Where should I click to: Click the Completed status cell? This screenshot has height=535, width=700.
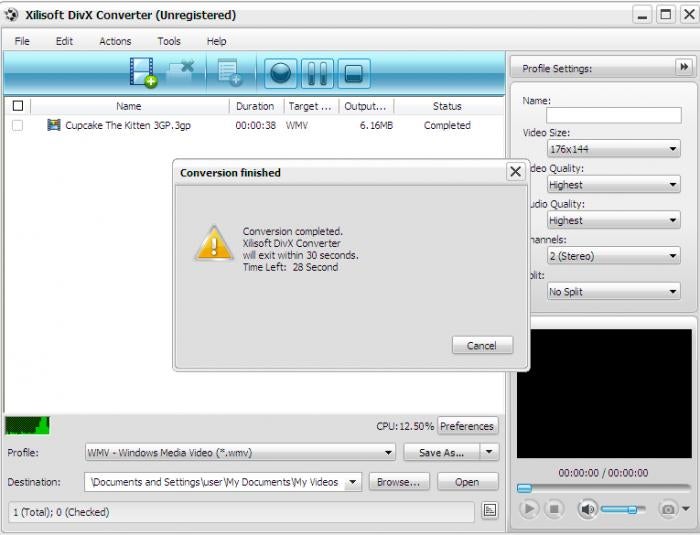click(447, 125)
